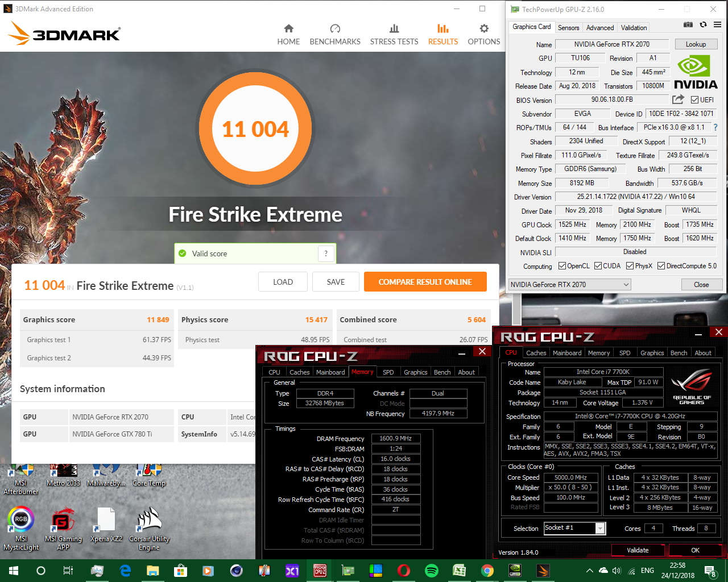This screenshot has width=728, height=582.
Task: Open the RESULTS section in 3DMark
Action: 443,35
